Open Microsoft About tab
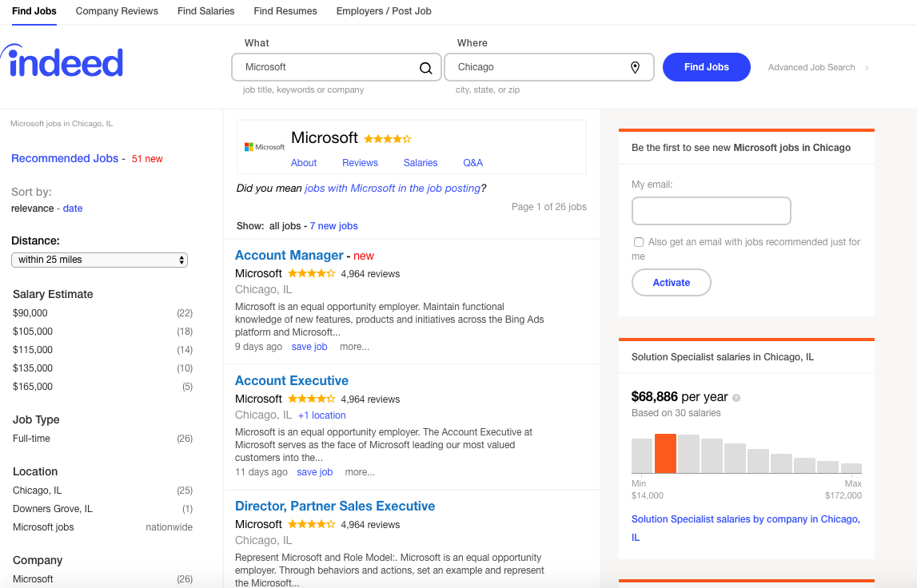This screenshot has height=588, width=917. point(304,163)
